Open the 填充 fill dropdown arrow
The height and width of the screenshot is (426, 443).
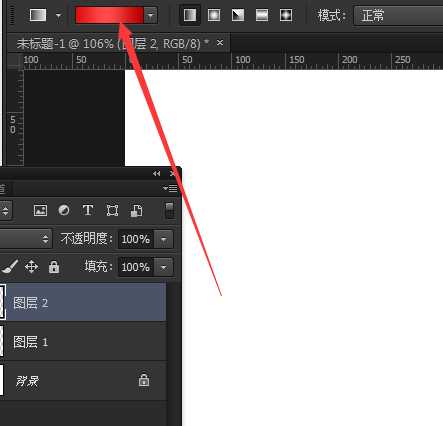(164, 267)
